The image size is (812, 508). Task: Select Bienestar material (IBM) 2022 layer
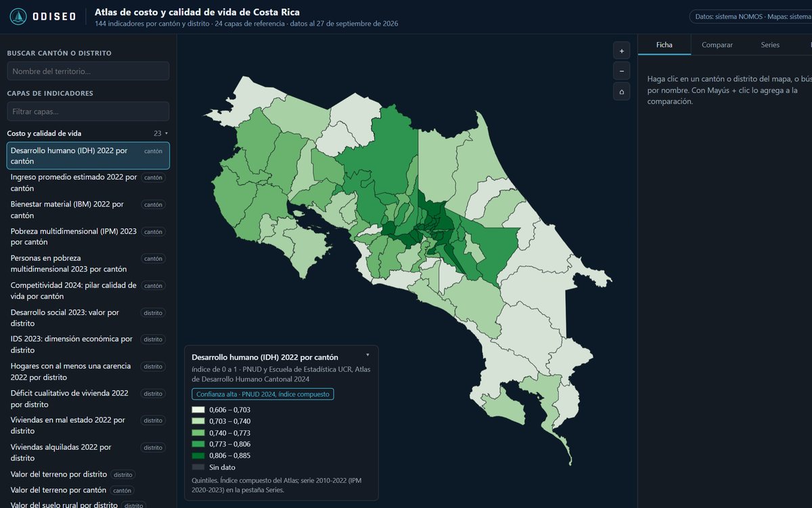click(x=88, y=209)
